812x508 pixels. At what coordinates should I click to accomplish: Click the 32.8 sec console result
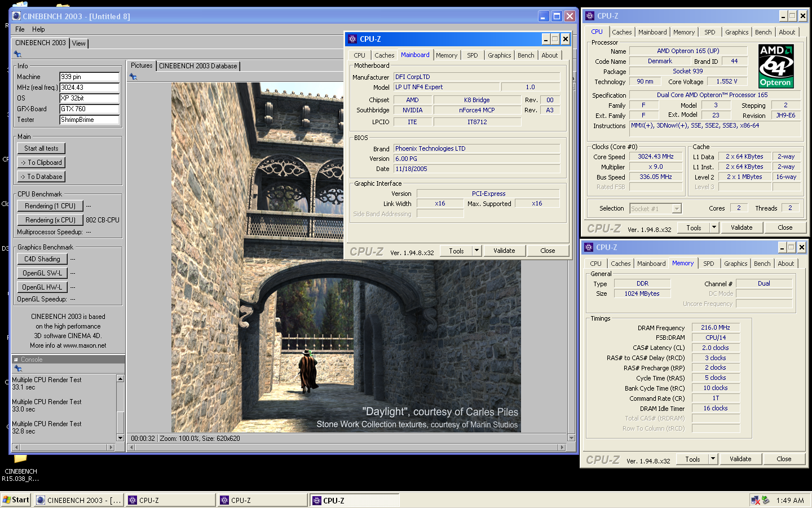(x=24, y=431)
